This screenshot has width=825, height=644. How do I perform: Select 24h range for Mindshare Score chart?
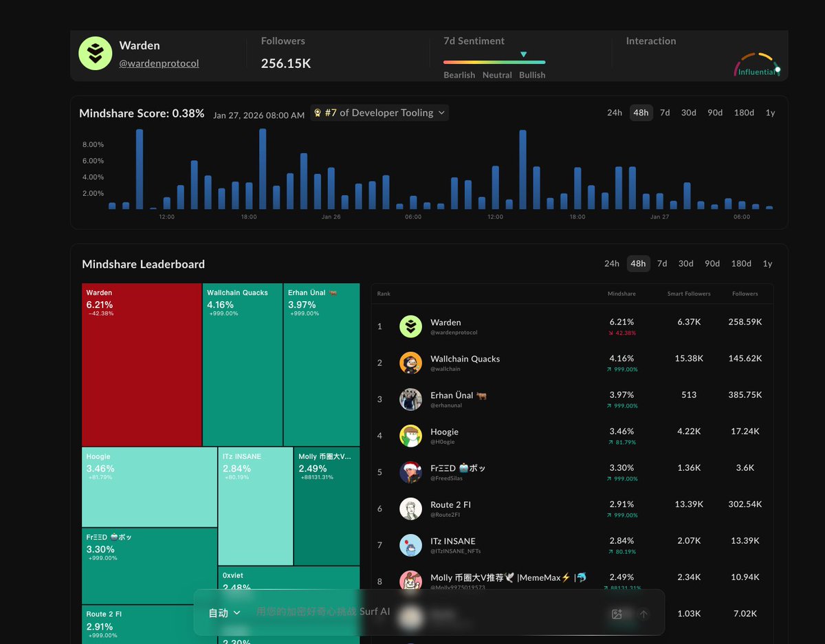615,113
